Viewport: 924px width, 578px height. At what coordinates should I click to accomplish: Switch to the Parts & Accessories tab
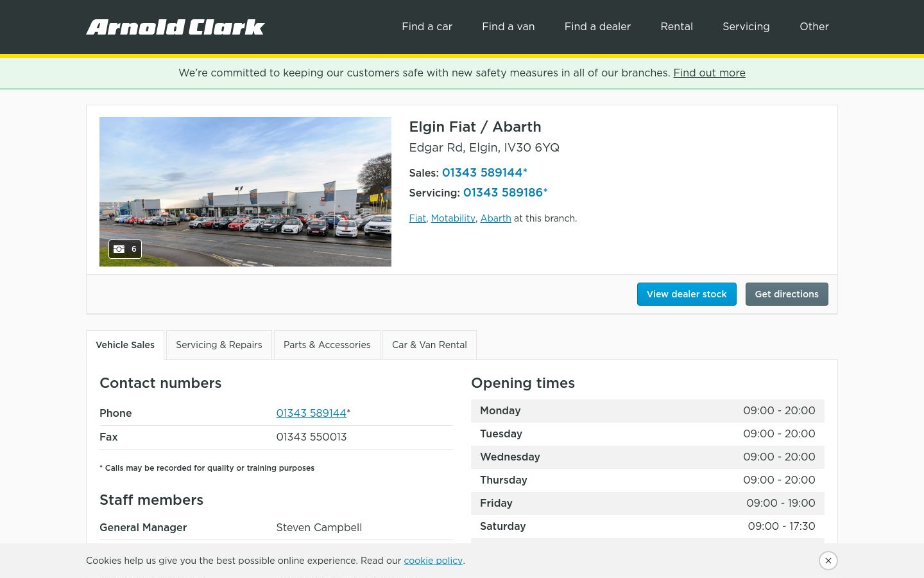pos(327,345)
